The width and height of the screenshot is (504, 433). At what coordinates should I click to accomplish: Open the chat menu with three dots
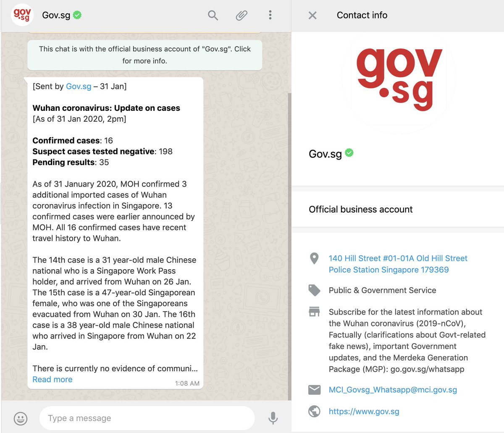point(270,16)
